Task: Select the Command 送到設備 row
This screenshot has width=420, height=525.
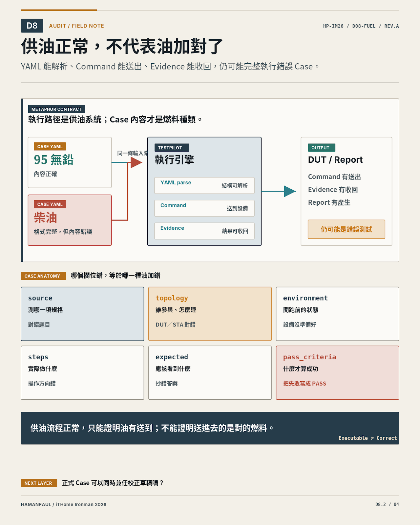Action: click(x=204, y=208)
